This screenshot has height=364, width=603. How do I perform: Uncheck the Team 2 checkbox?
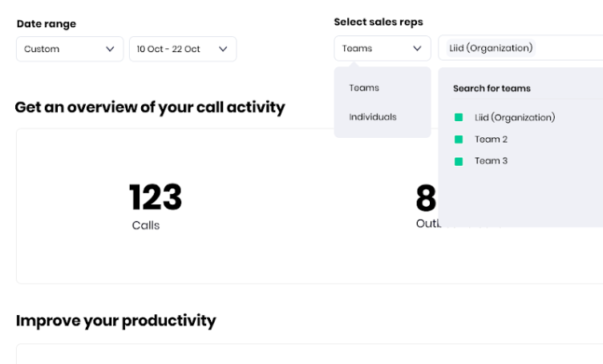[459, 140]
